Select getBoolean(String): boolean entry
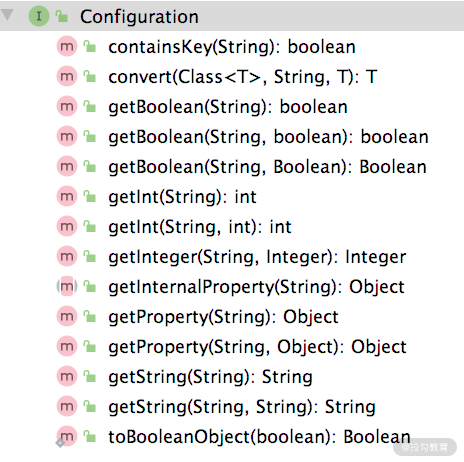Image resolution: width=464 pixels, height=462 pixels. (x=228, y=107)
